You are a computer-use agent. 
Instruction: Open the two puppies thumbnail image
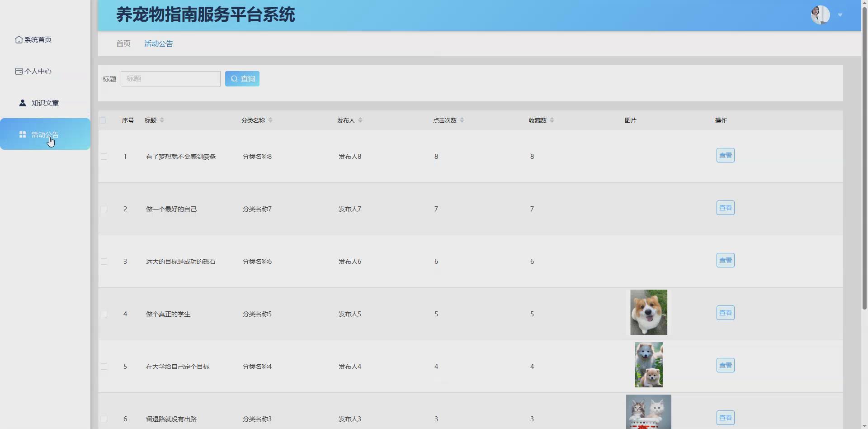pos(649,365)
